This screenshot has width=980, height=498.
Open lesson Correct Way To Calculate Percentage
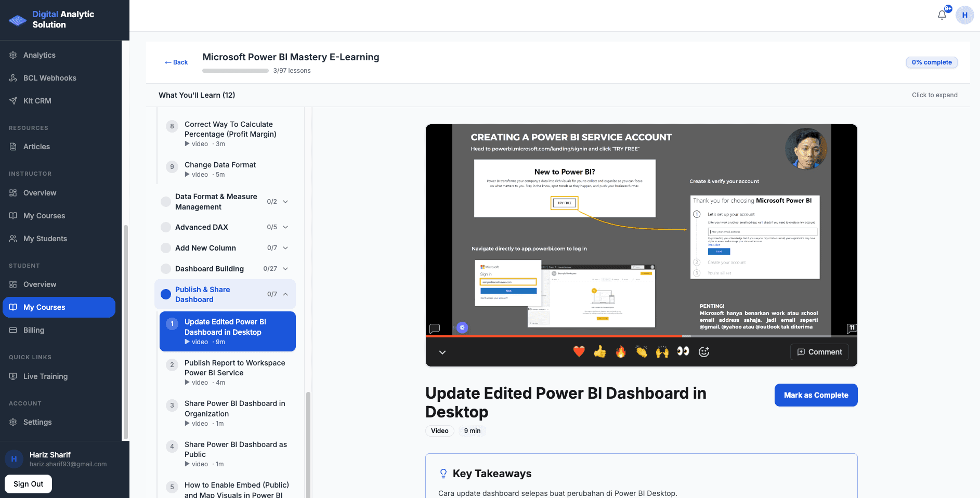click(227, 134)
